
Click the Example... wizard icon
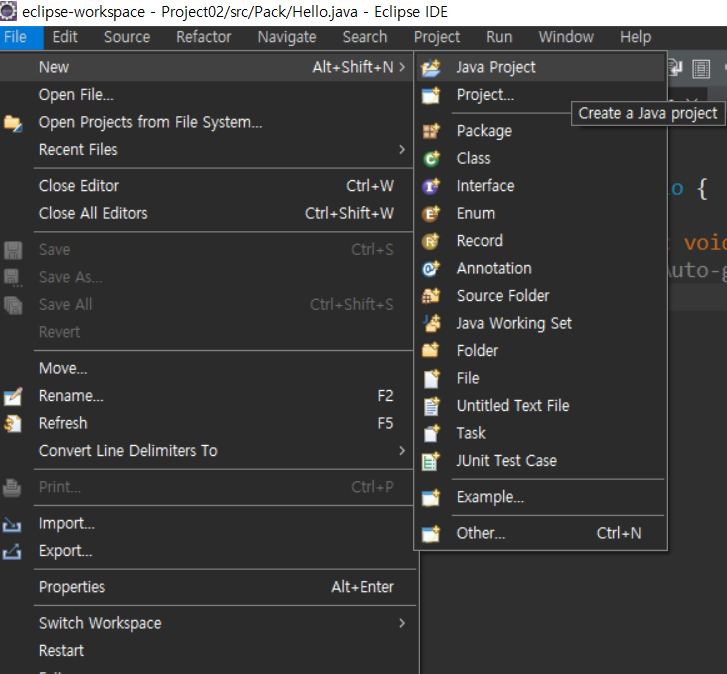(431, 497)
